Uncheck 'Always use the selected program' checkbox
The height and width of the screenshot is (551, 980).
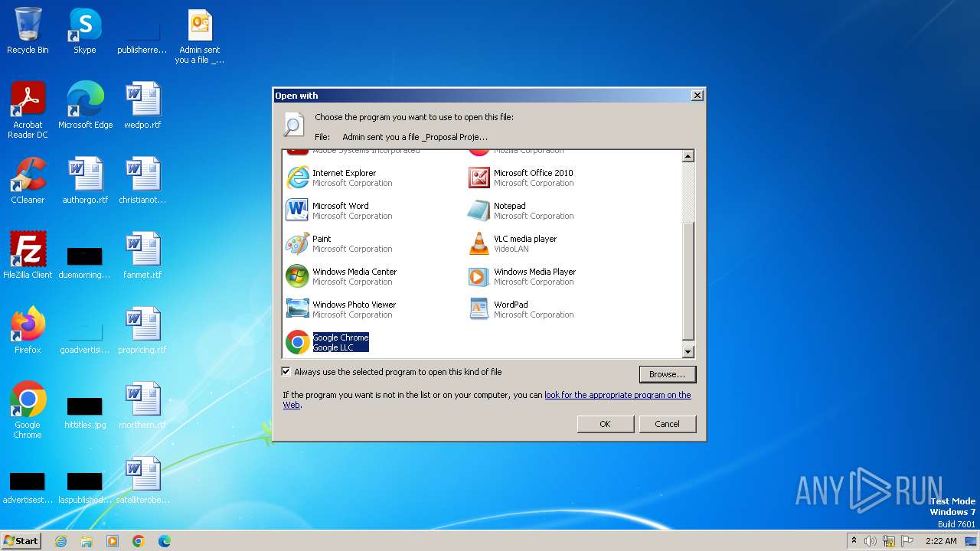click(286, 372)
